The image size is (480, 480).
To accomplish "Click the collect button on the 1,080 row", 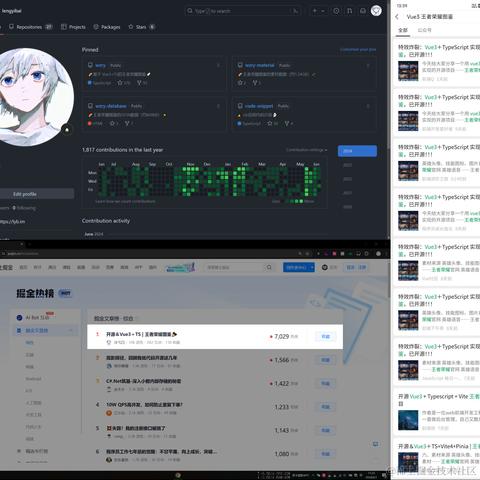I will (325, 454).
